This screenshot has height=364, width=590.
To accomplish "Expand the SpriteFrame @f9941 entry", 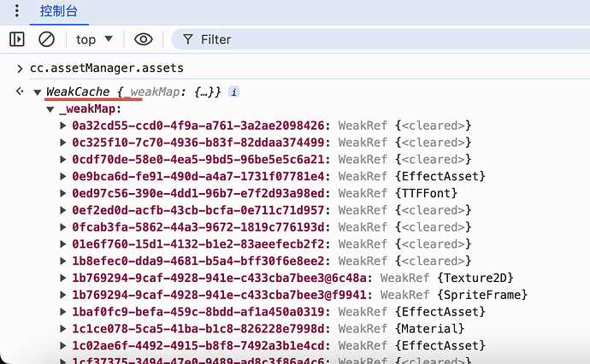I will tap(65, 295).
